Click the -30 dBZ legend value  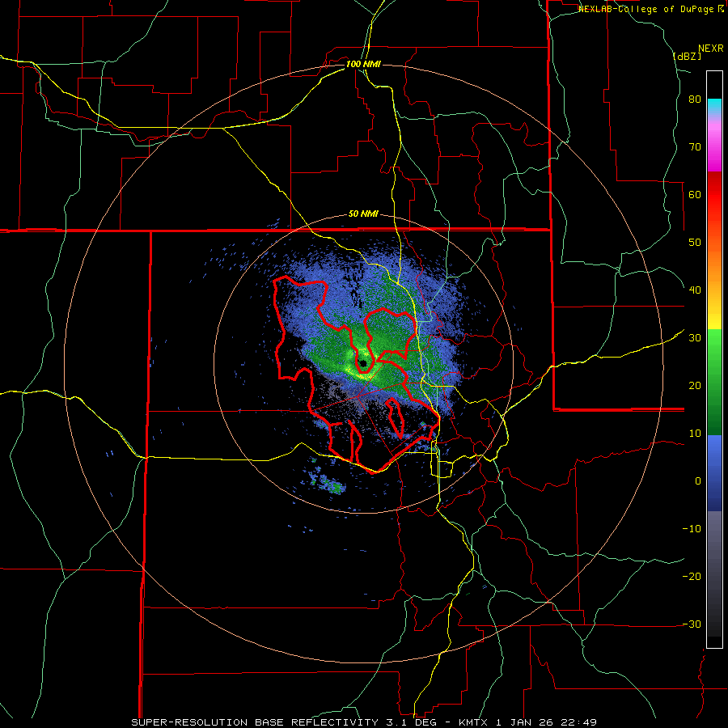692,624
